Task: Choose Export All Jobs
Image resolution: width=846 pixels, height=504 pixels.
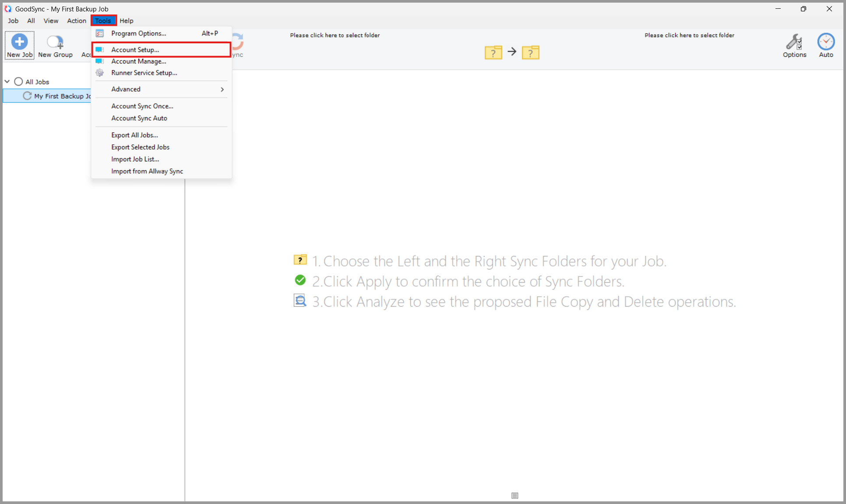Action: pos(162,135)
